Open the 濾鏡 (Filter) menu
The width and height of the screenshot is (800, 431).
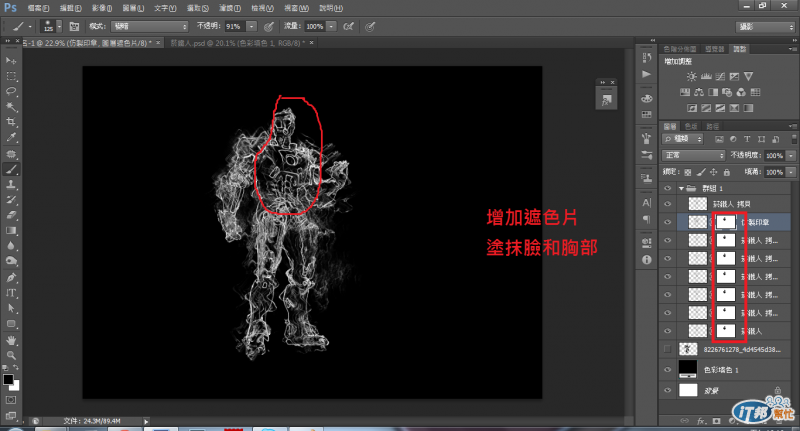(x=230, y=8)
